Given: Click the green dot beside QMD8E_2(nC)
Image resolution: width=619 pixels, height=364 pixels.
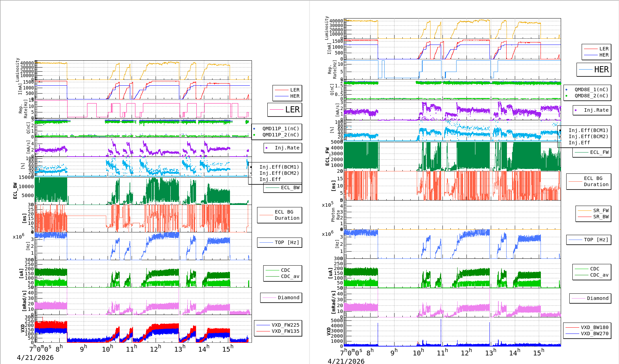Looking at the screenshot, I should (x=566, y=96).
